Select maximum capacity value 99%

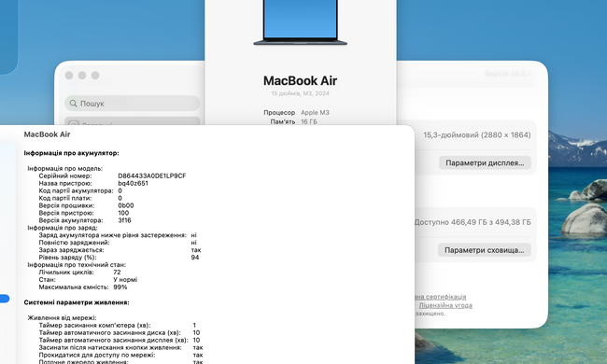(120, 287)
